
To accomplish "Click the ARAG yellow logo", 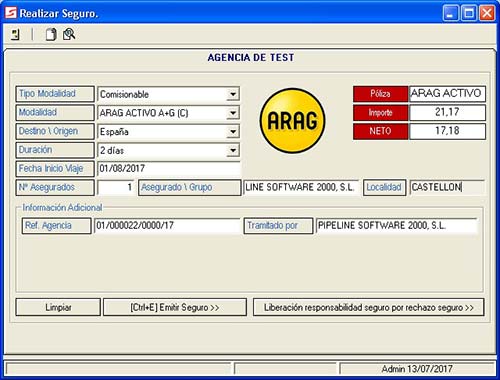I will point(292,120).
